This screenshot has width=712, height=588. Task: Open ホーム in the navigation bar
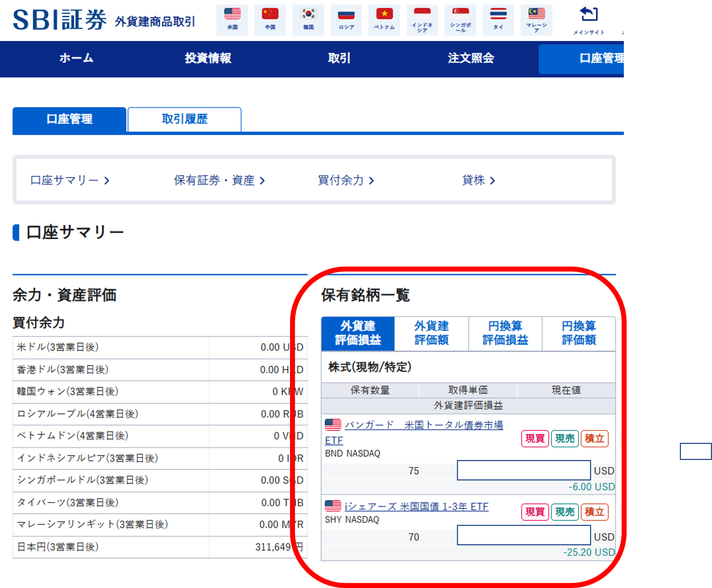coord(77,58)
